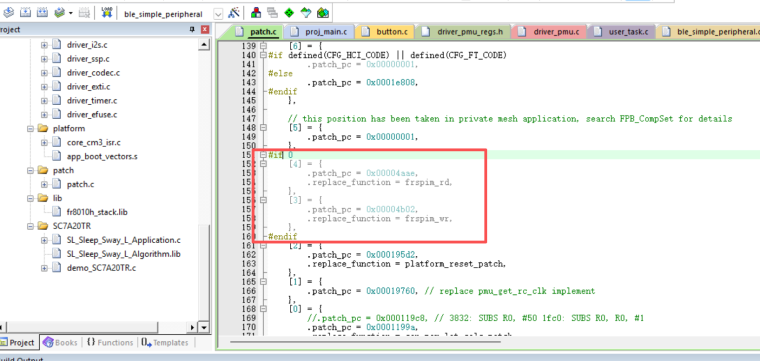Collapse the code fold at line 148
This screenshot has width=760, height=361.
pos(263,128)
